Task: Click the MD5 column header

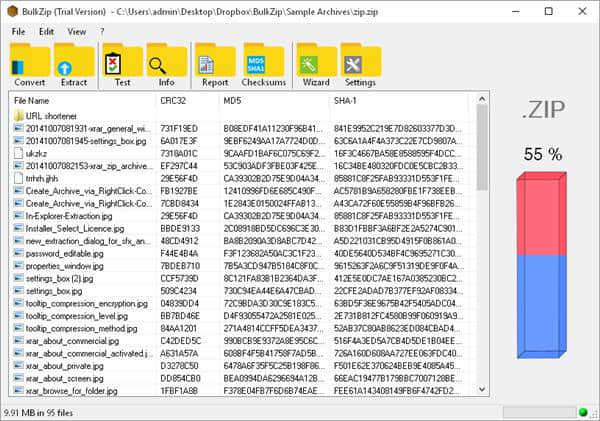Action: (x=272, y=101)
